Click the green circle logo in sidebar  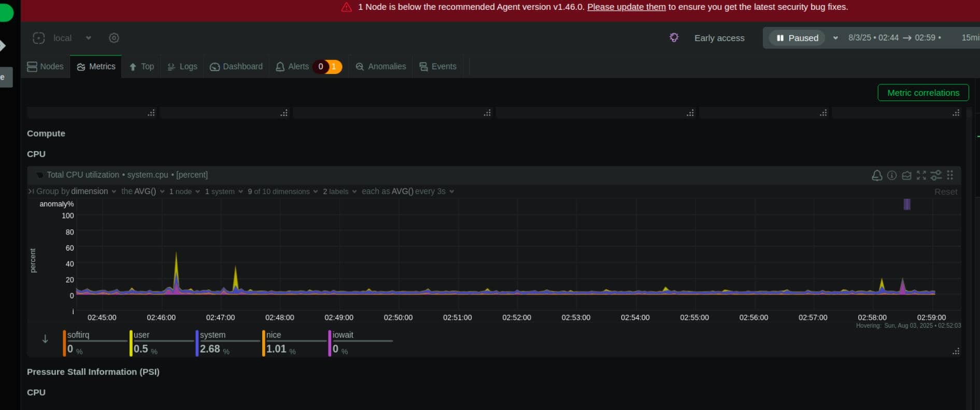tap(6, 12)
